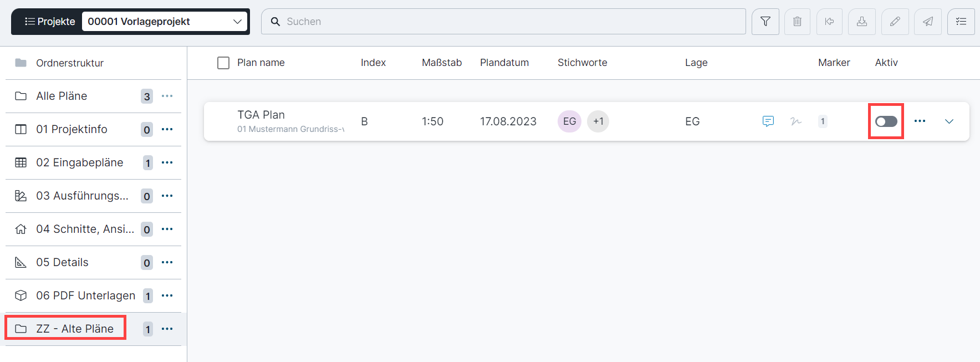Sort by Index column header

coord(373,63)
